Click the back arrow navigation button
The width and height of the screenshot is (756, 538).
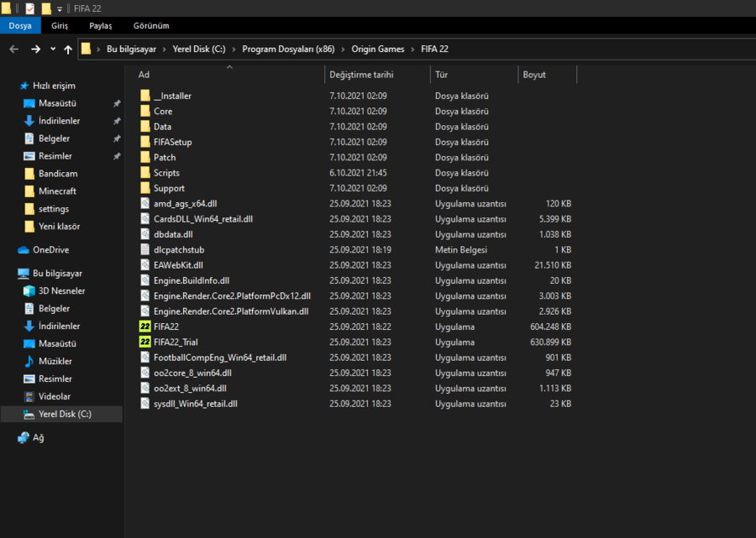(x=14, y=50)
